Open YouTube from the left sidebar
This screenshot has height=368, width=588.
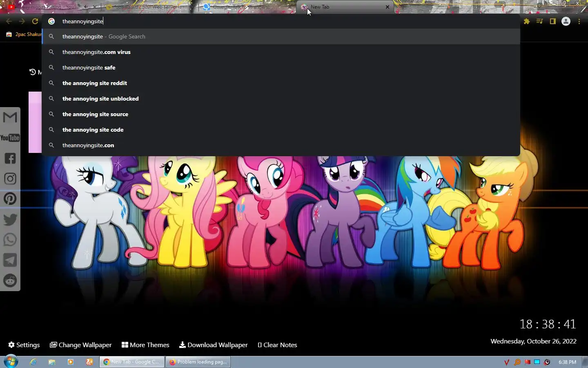click(x=10, y=138)
